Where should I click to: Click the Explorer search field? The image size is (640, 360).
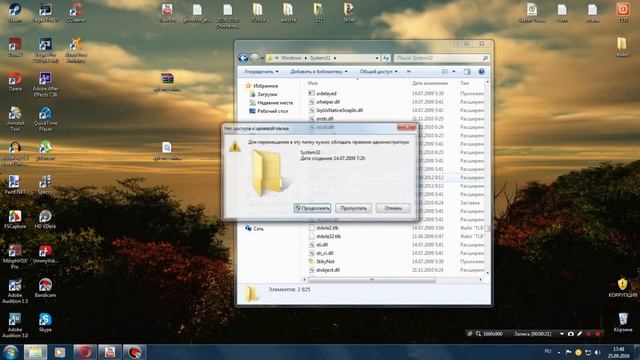pos(441,58)
